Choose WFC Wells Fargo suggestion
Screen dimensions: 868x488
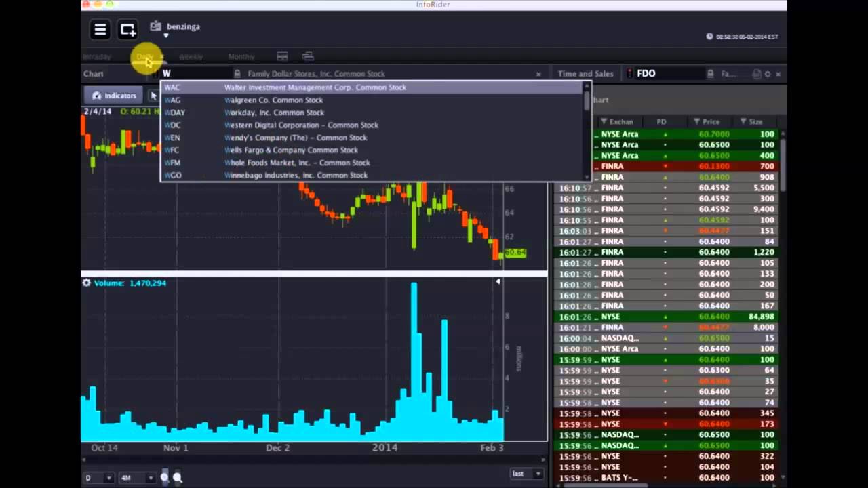(x=372, y=150)
